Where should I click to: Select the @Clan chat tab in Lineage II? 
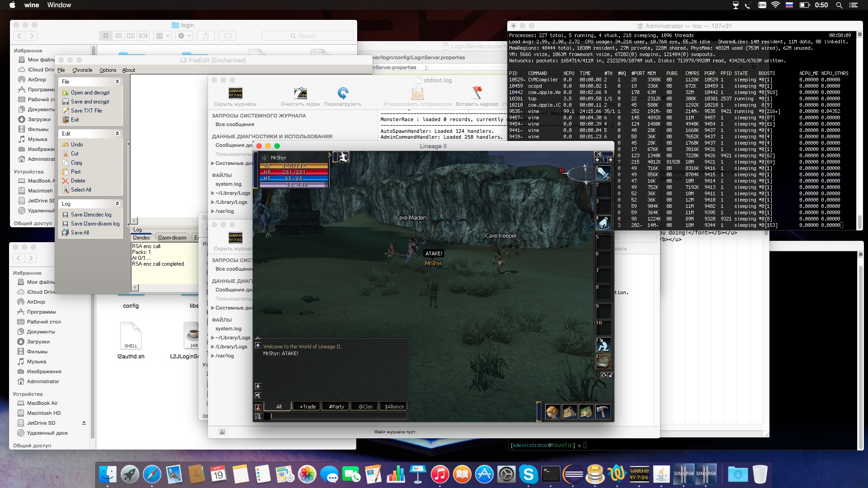365,407
